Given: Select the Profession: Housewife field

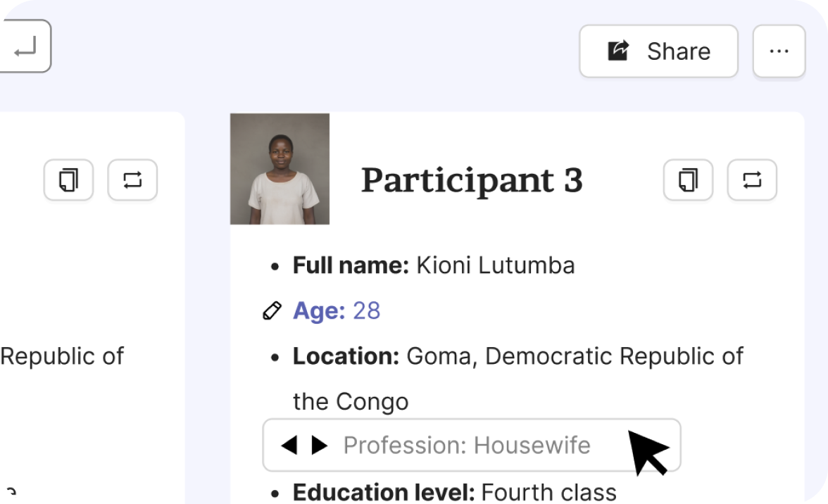Looking at the screenshot, I should click(x=466, y=445).
